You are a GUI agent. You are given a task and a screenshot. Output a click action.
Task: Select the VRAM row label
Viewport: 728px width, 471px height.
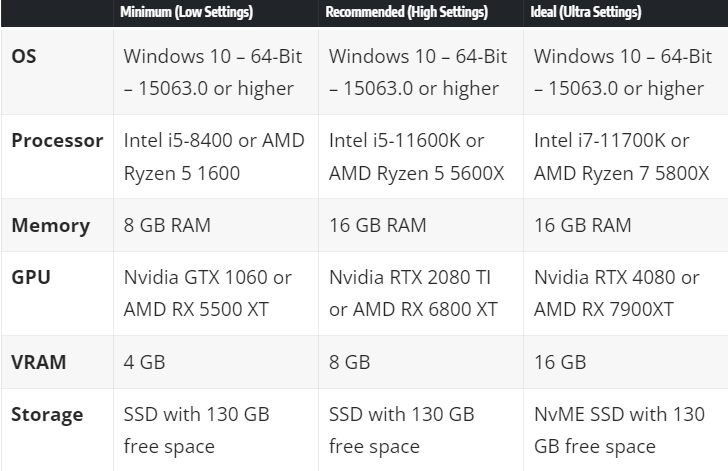pos(39,361)
